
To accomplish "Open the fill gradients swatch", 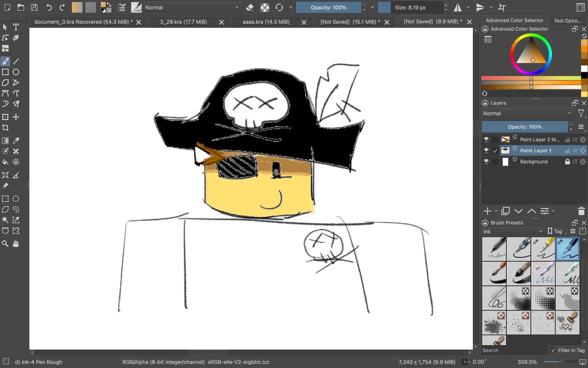I will [x=77, y=7].
